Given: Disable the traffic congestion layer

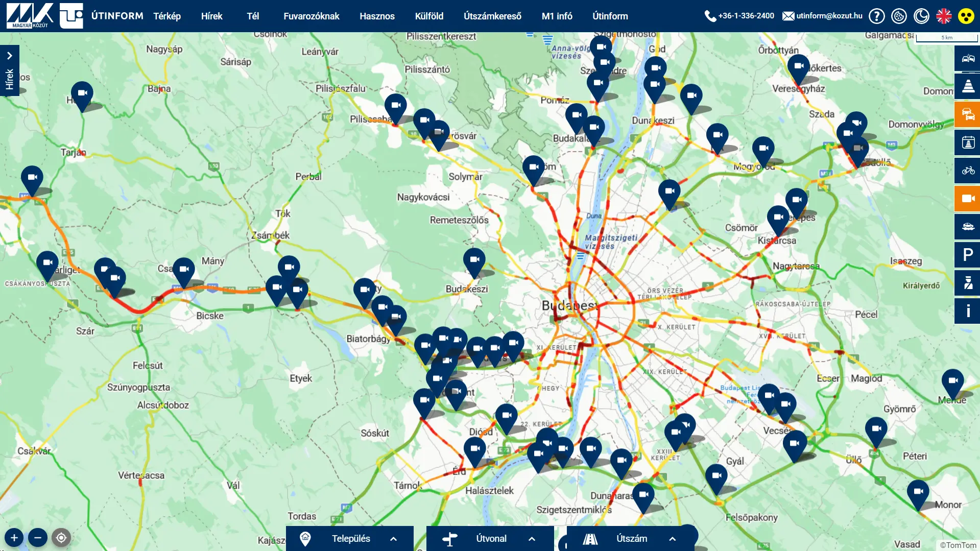Looking at the screenshot, I should coord(967,114).
